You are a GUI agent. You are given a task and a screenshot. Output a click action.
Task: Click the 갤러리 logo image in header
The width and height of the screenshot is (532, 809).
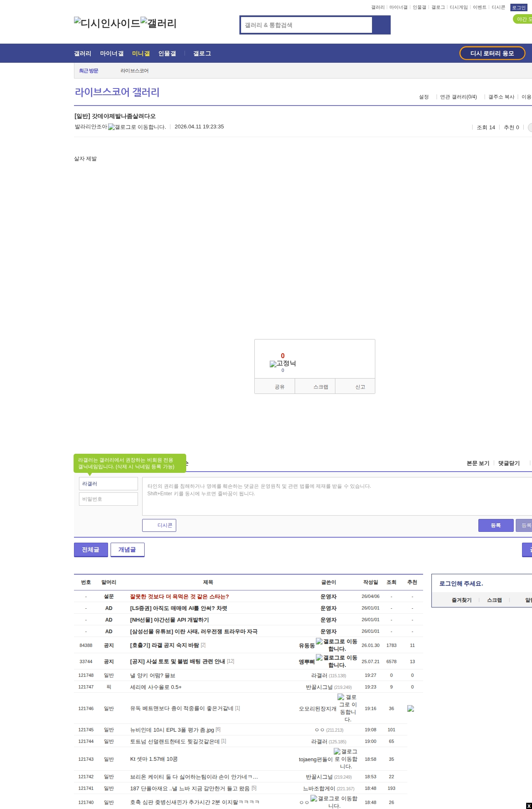[x=158, y=23]
